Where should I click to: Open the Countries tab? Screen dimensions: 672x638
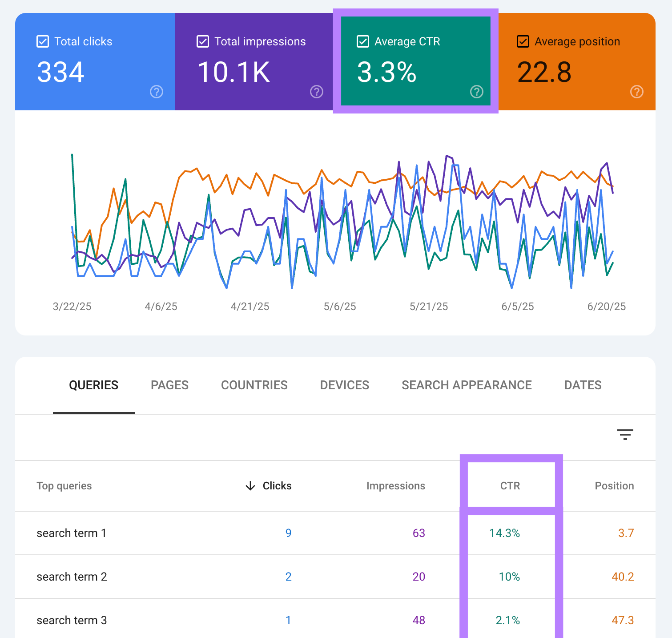254,385
